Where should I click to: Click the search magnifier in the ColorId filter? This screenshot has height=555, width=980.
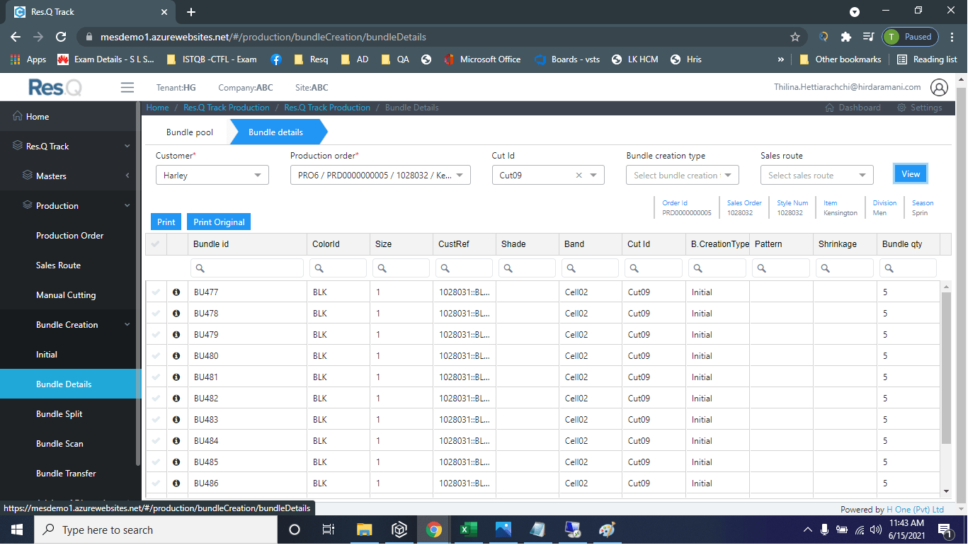pyautogui.click(x=318, y=268)
